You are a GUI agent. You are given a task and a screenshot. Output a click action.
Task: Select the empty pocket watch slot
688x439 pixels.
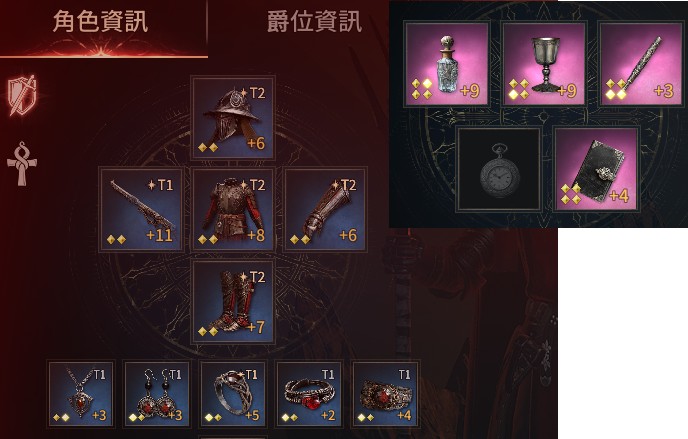pyautogui.click(x=498, y=169)
